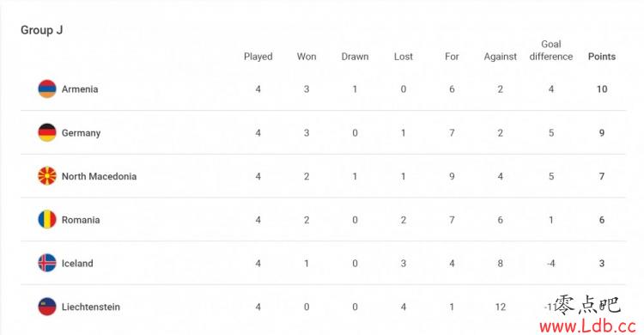The height and width of the screenshot is (335, 644).
Task: Open the Armenia team link
Action: [x=80, y=89]
